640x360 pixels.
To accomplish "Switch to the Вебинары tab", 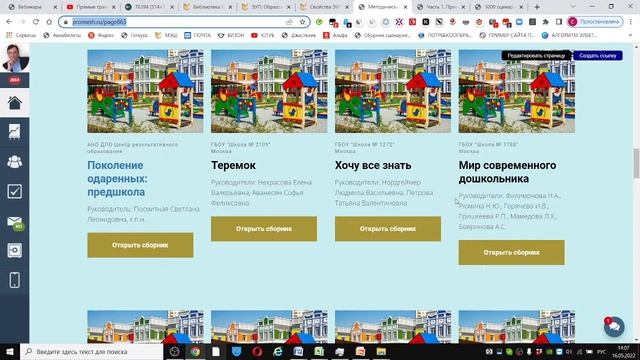I will pyautogui.click(x=33, y=7).
